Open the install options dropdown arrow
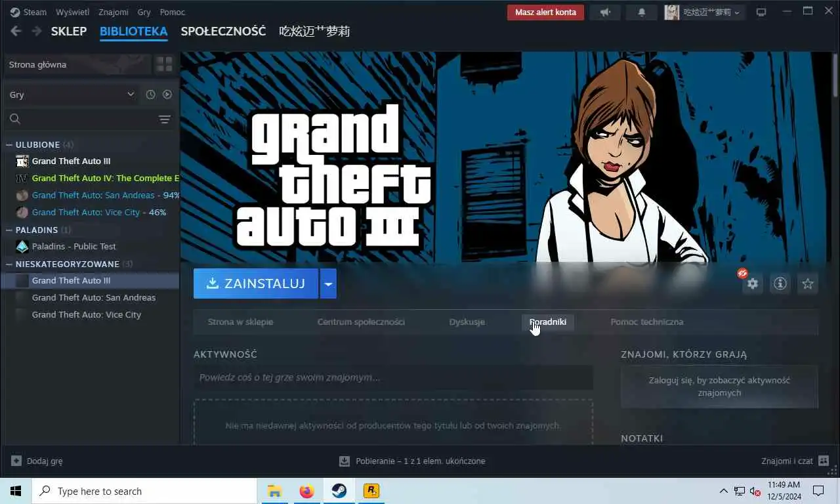840x504 pixels. [328, 283]
